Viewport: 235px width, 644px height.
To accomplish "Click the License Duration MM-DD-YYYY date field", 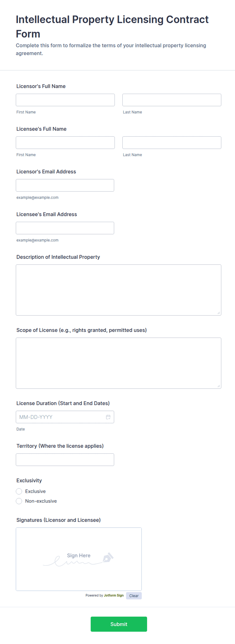I will pyautogui.click(x=65, y=417).
